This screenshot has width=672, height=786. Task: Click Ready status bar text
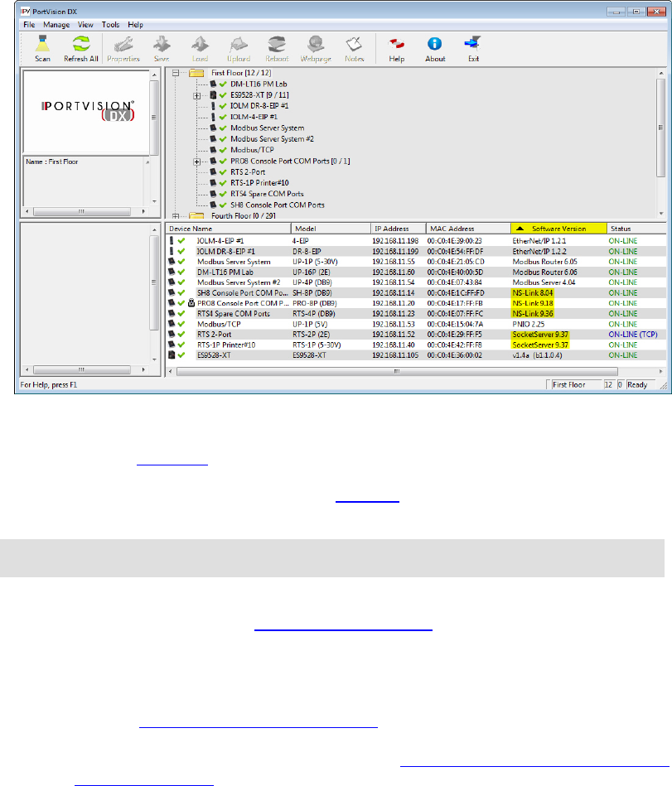point(637,385)
